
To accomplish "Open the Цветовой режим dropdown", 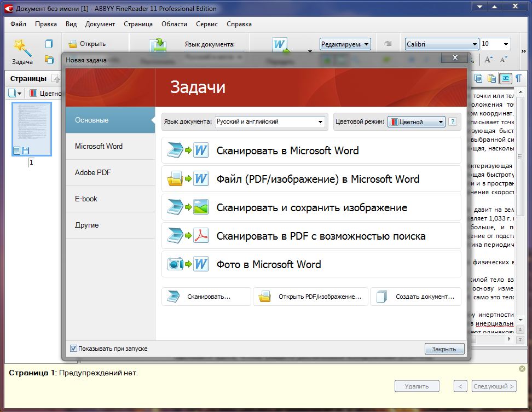I will tap(417, 121).
